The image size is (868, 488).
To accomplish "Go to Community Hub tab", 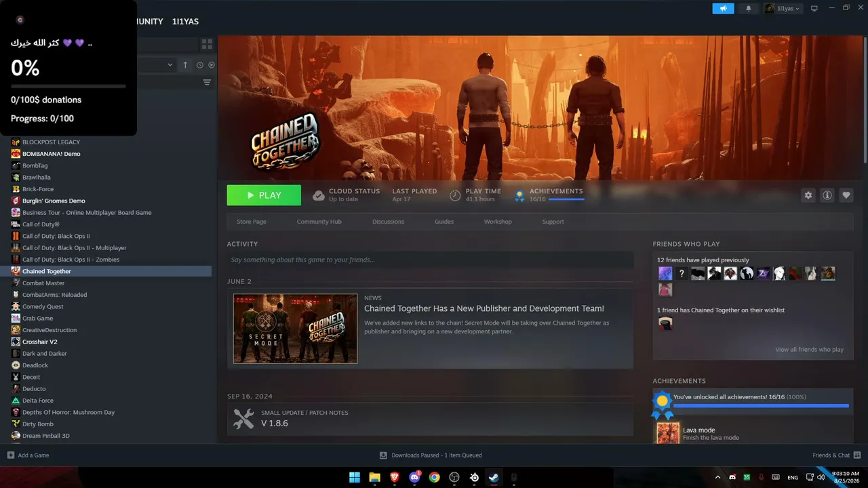I will click(x=319, y=222).
